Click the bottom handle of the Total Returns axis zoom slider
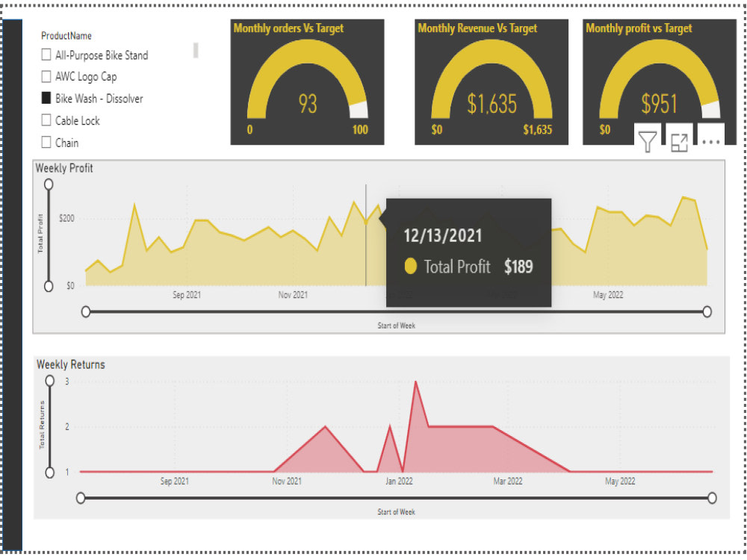This screenshot has height=560, width=747. point(49,473)
